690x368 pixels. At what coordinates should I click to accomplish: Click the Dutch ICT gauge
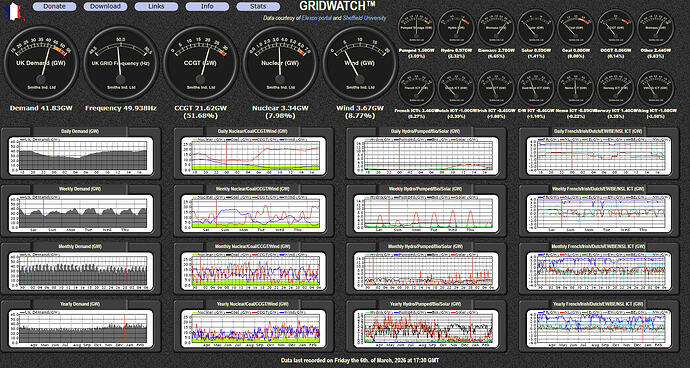tap(456, 88)
